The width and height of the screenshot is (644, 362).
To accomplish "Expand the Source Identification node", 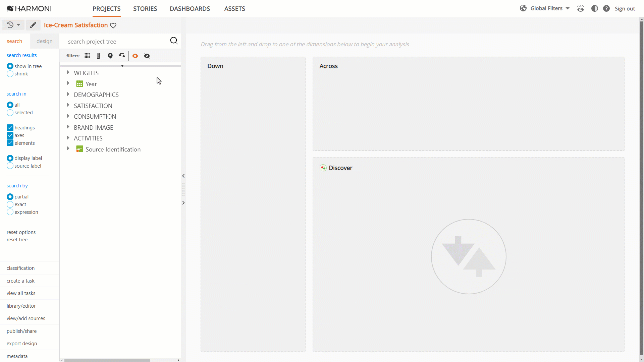I will [x=68, y=148].
